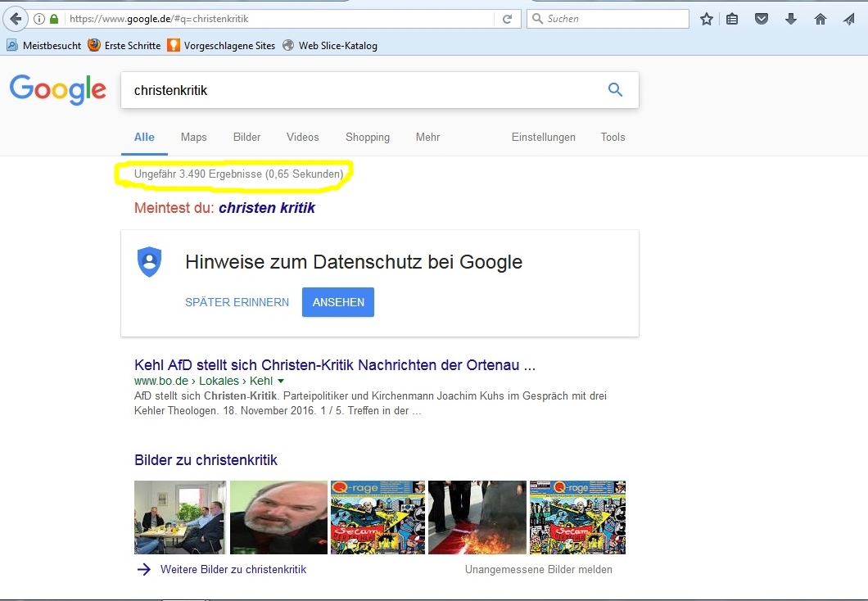This screenshot has width=868, height=601.
Task: Go to home page icon
Action: tap(821, 20)
